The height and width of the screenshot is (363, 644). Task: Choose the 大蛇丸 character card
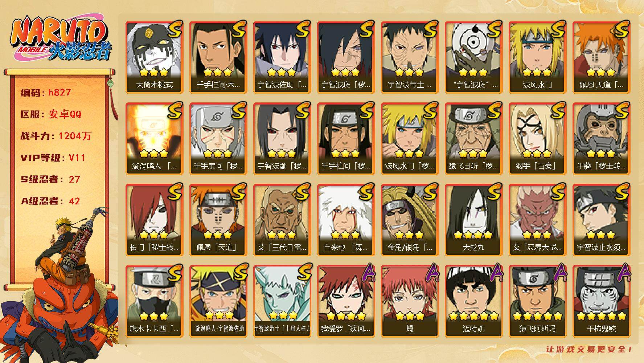[473, 220]
